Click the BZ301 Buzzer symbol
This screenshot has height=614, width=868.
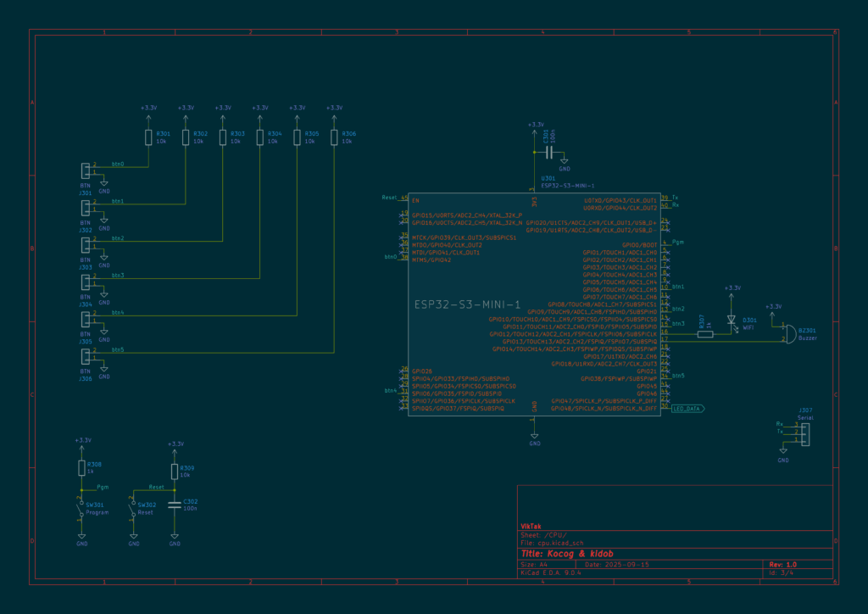tap(789, 334)
